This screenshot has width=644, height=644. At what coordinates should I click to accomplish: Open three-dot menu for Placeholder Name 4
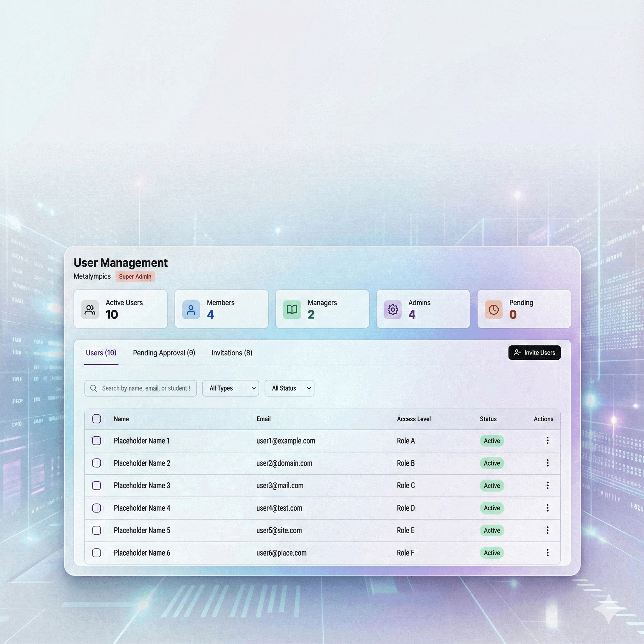coord(547,508)
